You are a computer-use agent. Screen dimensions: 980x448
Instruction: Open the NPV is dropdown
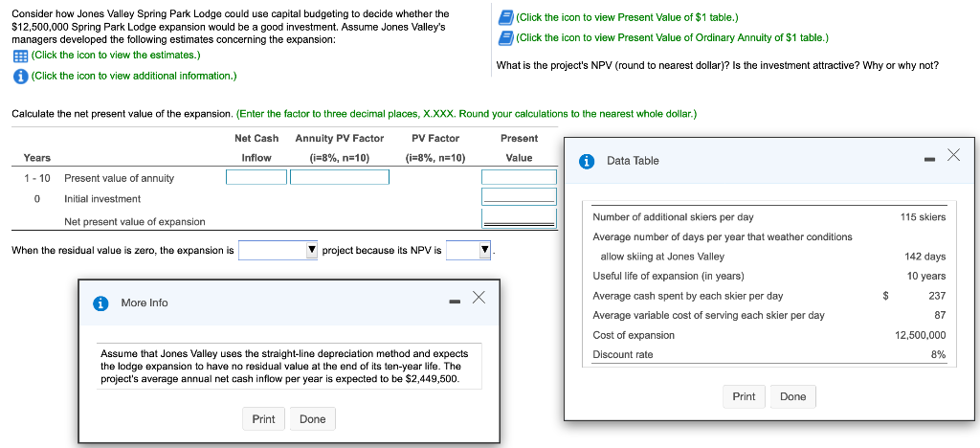pyautogui.click(x=468, y=250)
